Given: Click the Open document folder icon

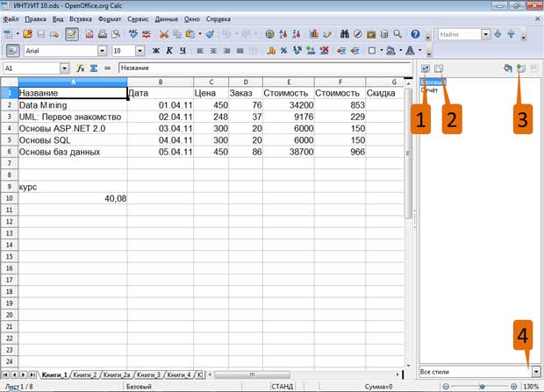Looking at the screenshot, I should click(x=27, y=34).
